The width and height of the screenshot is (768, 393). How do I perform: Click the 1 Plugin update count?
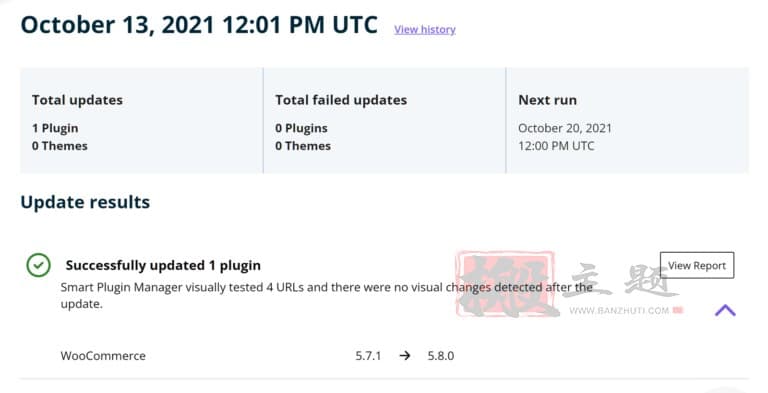coord(55,128)
